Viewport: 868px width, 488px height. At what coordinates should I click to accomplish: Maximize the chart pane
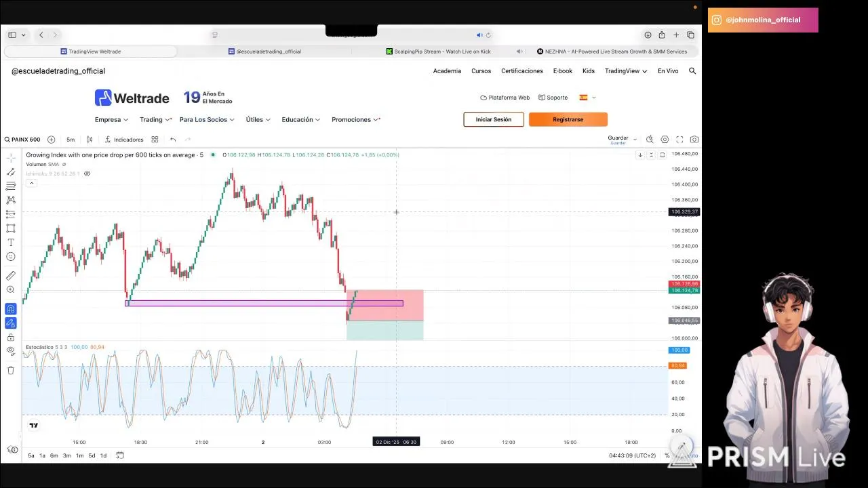pyautogui.click(x=663, y=155)
